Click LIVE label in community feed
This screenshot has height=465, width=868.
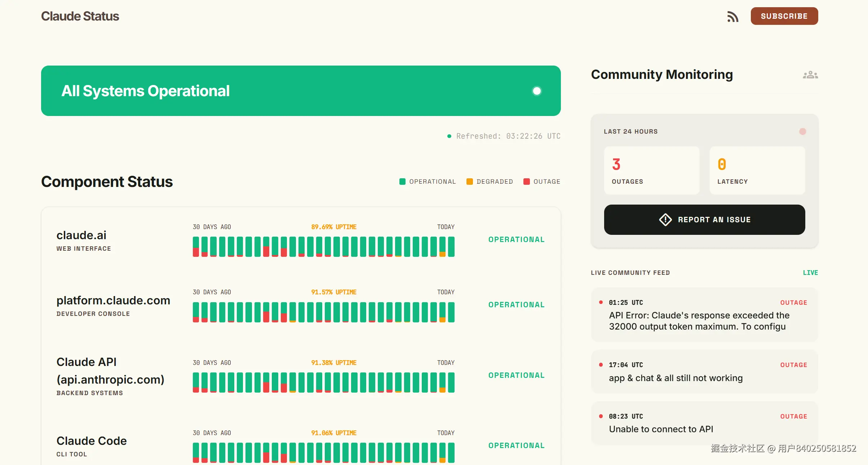click(810, 273)
